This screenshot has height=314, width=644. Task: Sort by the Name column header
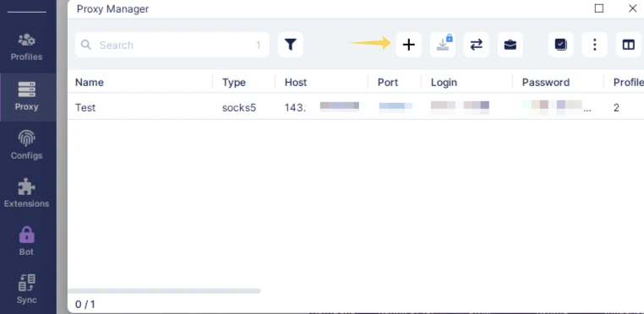point(90,83)
